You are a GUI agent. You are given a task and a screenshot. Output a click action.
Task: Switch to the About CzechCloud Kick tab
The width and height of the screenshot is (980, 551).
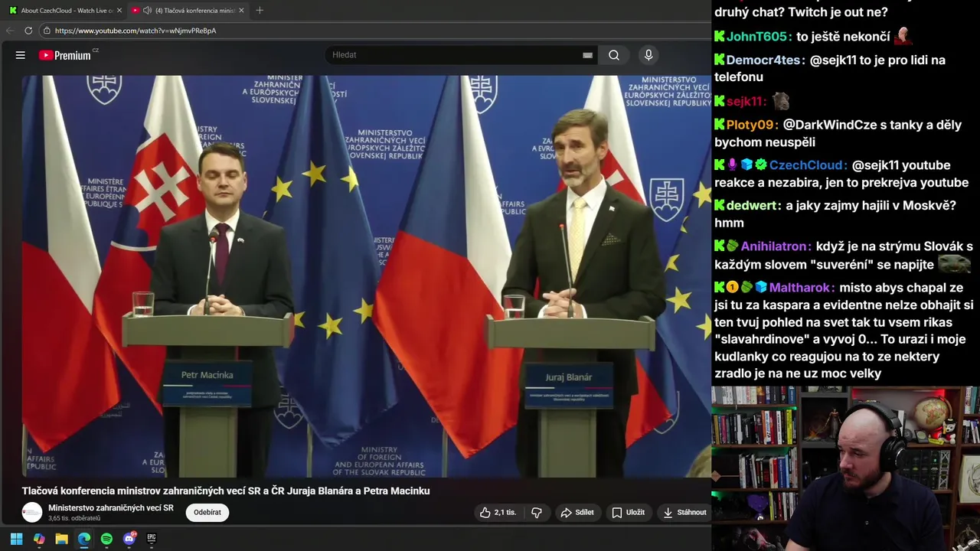(x=64, y=11)
